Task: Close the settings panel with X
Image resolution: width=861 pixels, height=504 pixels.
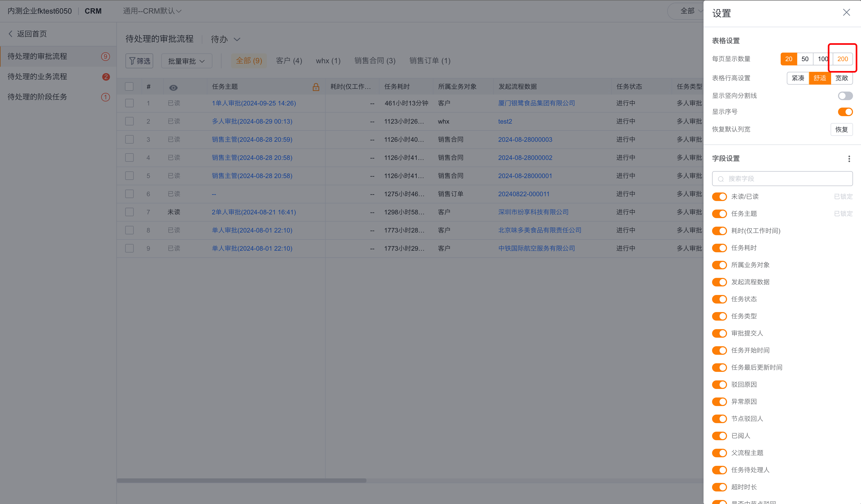Action: [846, 13]
